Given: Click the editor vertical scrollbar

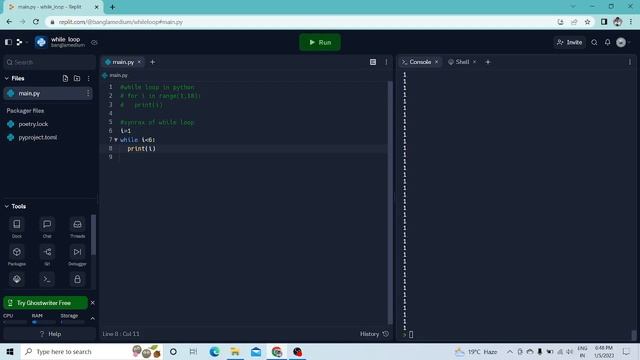Looking at the screenshot, I should click(x=390, y=202).
